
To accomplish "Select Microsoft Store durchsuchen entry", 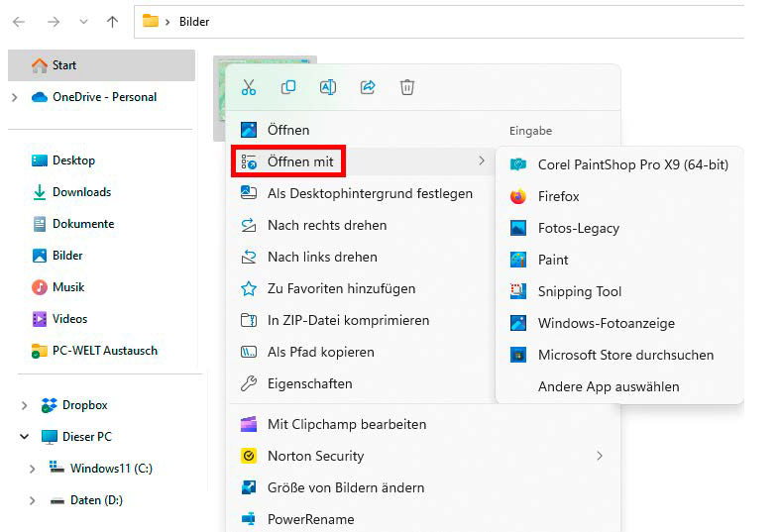I will pyautogui.click(x=619, y=355).
